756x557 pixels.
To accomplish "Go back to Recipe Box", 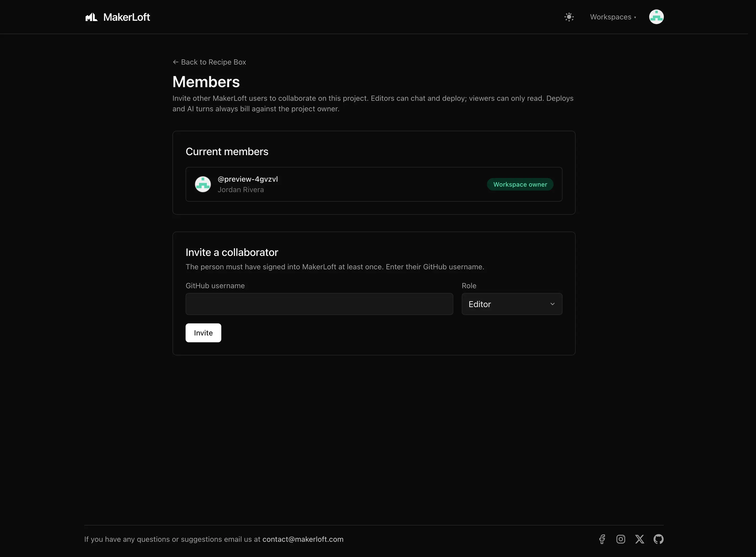I will [209, 62].
